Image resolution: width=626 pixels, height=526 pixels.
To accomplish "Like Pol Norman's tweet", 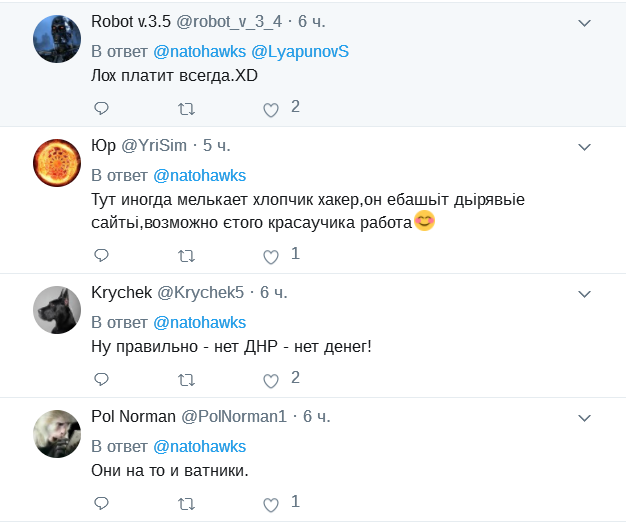I will (270, 502).
